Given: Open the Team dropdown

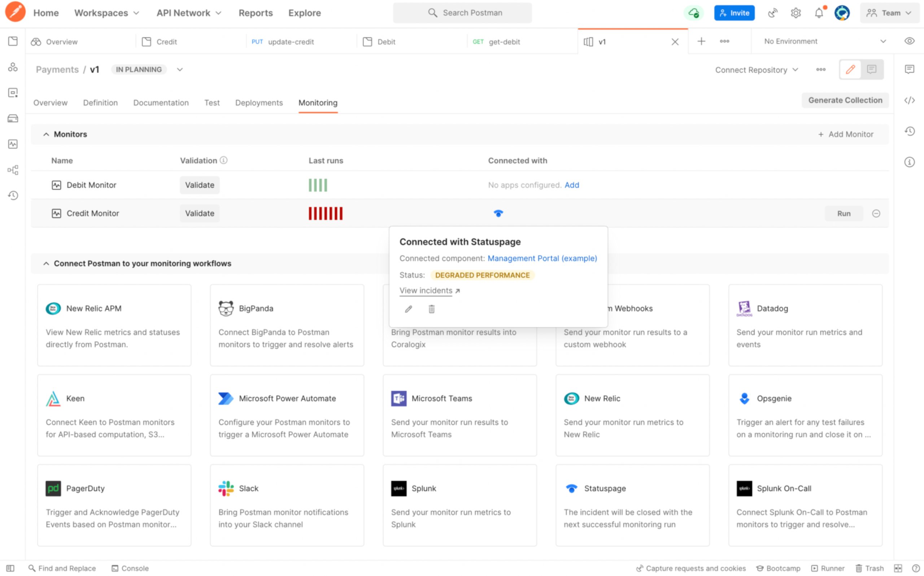Looking at the screenshot, I should (889, 13).
